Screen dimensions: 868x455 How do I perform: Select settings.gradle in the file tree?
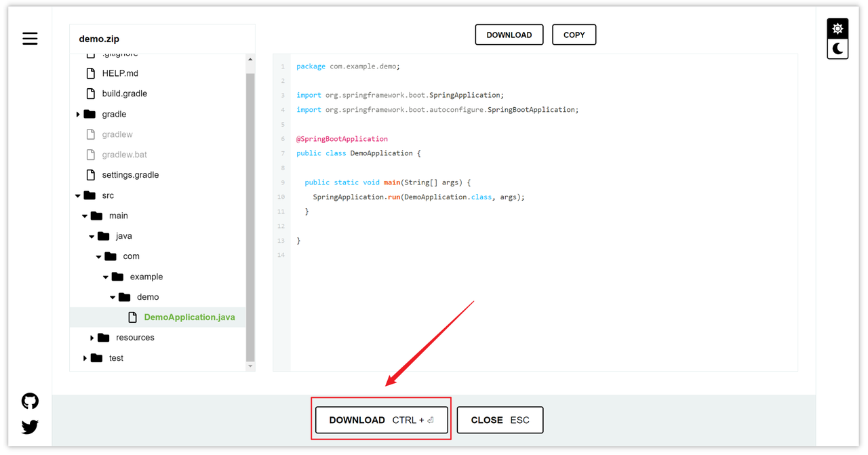(x=130, y=175)
